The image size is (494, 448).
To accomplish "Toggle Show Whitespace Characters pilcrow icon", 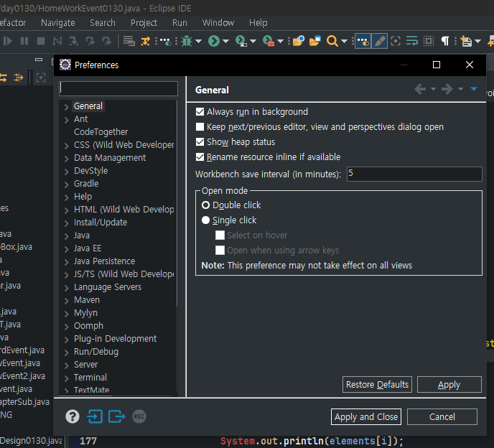I will click(445, 41).
